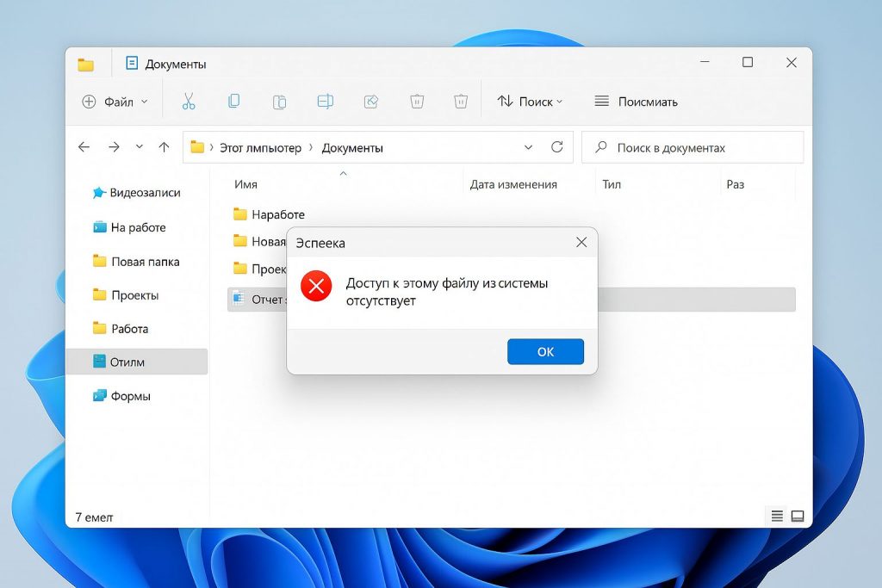Click the Раз column header
The height and width of the screenshot is (588, 882).
pyautogui.click(x=735, y=184)
